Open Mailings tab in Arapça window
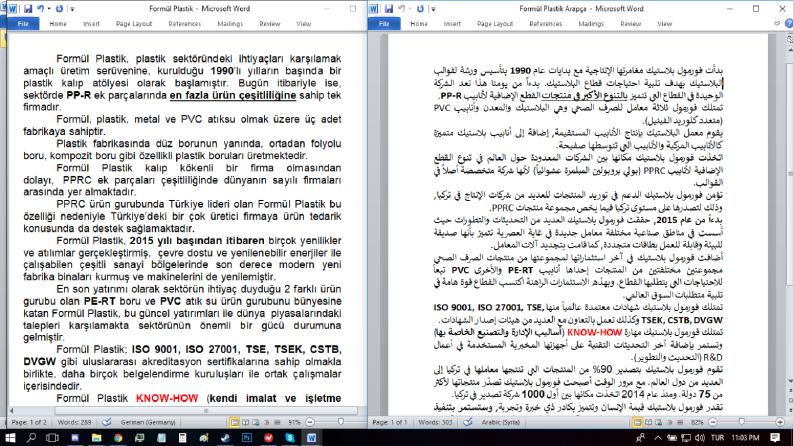 click(x=591, y=24)
